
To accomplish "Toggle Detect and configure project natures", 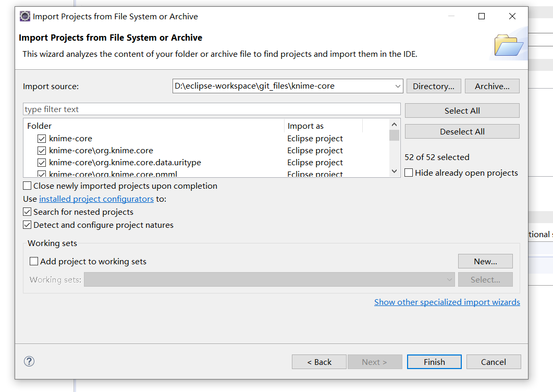I will [x=27, y=225].
